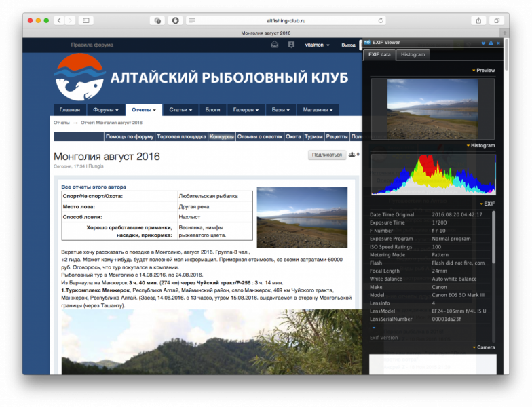Open Отзывы о снастях link
The width and height of the screenshot is (532, 407).
[260, 137]
